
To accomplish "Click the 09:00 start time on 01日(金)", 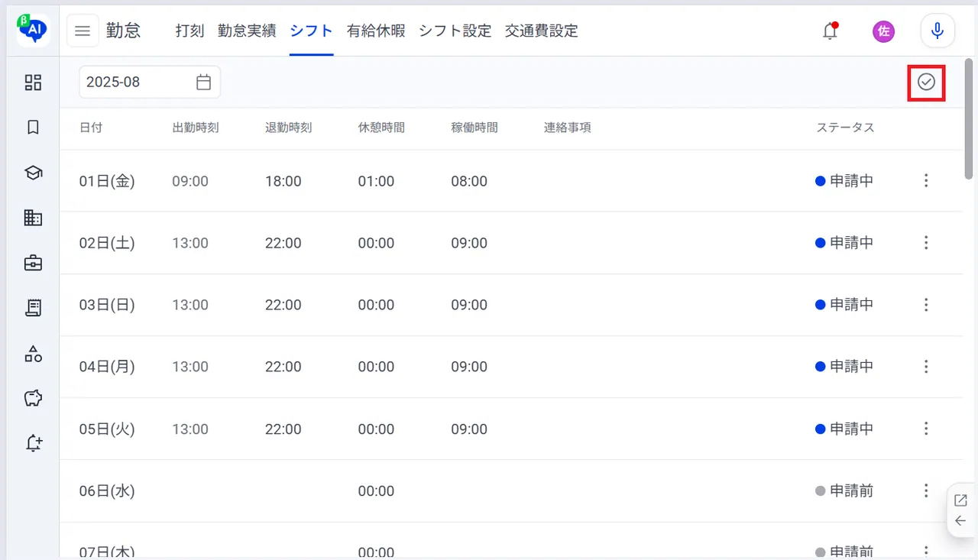I will [190, 181].
